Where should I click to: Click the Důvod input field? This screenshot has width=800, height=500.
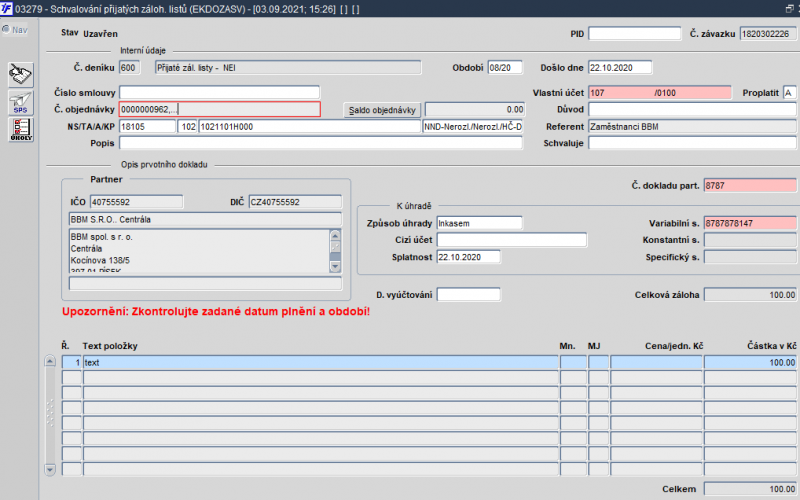click(x=692, y=109)
